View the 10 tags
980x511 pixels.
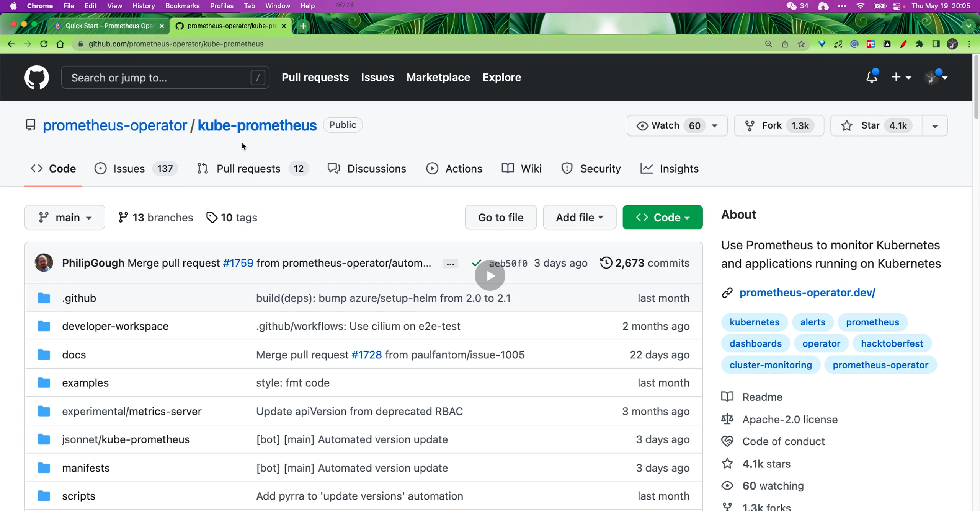[231, 217]
